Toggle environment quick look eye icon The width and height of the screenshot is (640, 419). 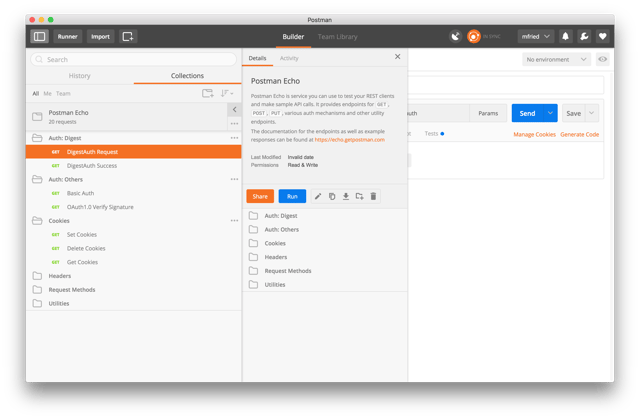click(x=602, y=59)
